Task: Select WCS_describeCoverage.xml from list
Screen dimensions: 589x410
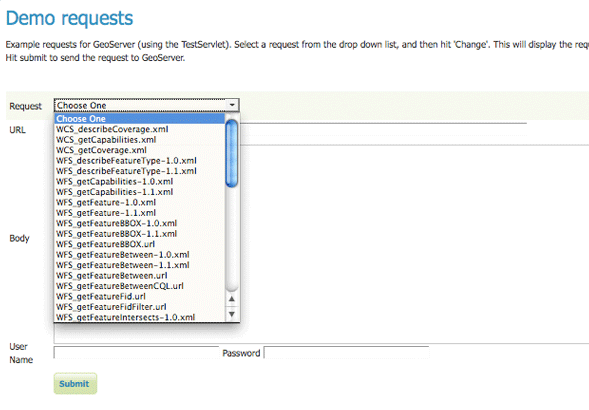Action: click(140, 129)
